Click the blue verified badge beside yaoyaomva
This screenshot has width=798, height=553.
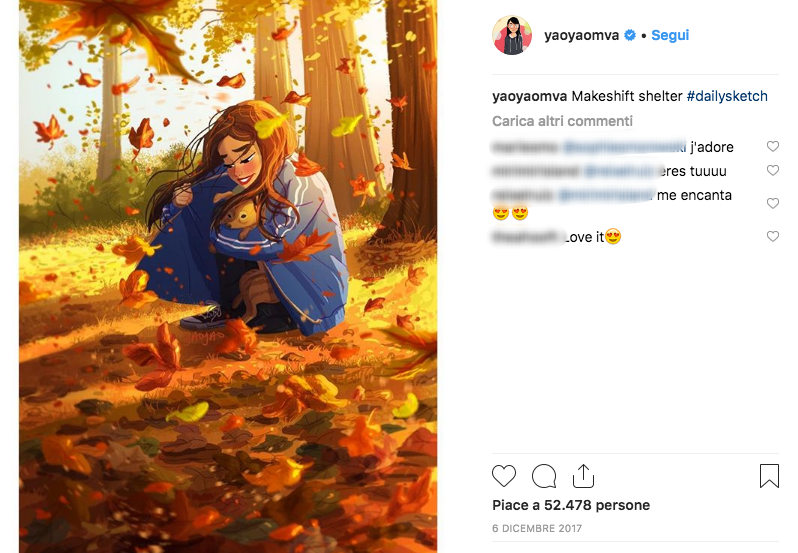[x=630, y=35]
